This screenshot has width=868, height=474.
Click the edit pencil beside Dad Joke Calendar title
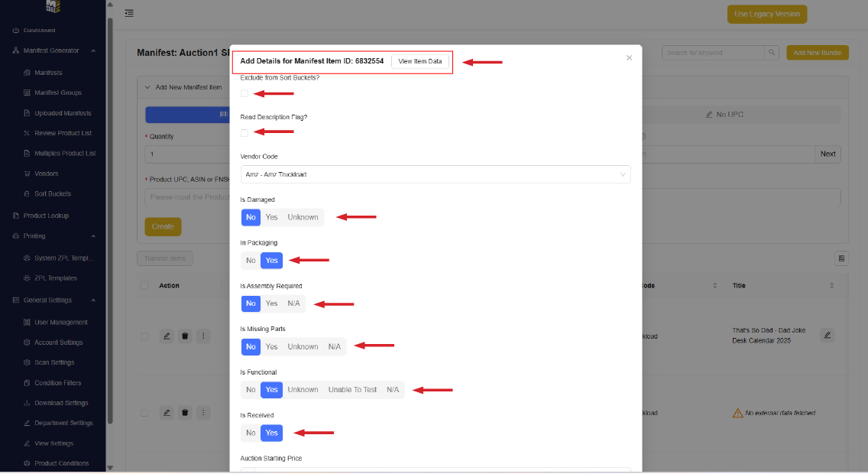pyautogui.click(x=827, y=335)
